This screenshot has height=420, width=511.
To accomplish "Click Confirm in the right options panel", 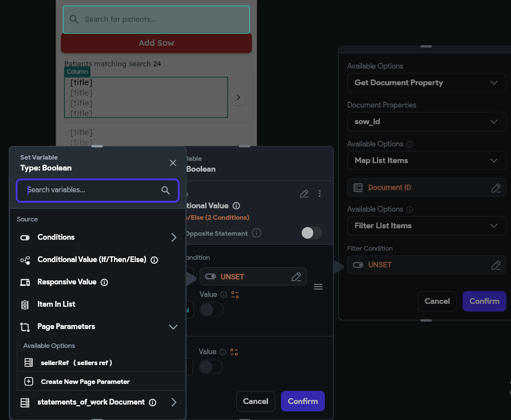I will [484, 301].
